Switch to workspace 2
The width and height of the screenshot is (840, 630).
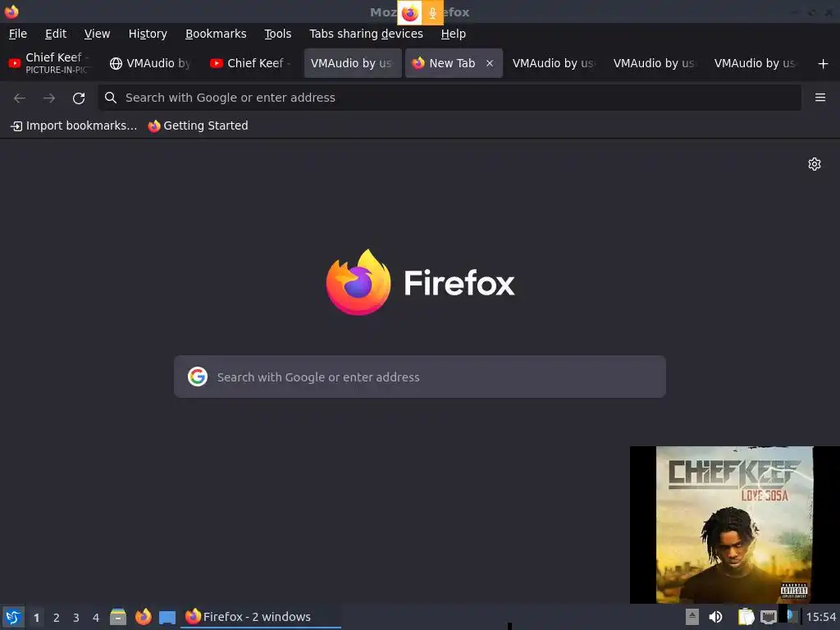click(x=57, y=618)
